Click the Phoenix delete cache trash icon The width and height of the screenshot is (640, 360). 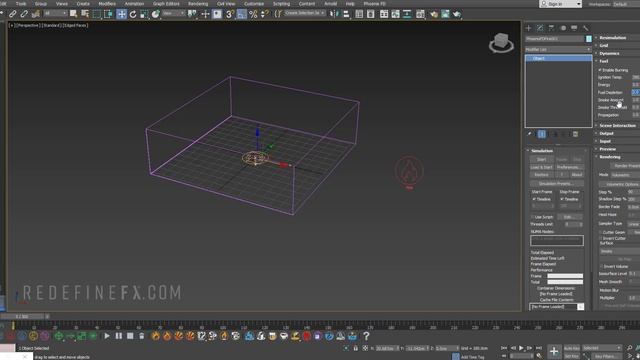pos(142,336)
